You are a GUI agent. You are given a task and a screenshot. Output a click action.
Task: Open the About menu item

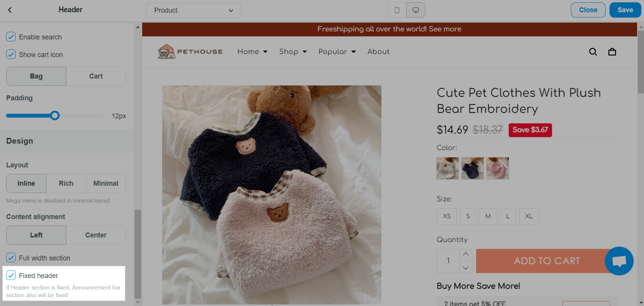click(378, 52)
